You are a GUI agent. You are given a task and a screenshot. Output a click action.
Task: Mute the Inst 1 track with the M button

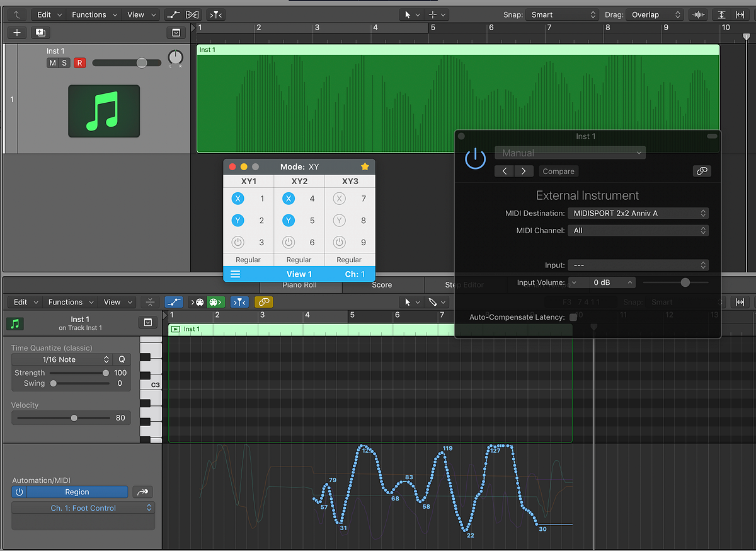pos(53,62)
